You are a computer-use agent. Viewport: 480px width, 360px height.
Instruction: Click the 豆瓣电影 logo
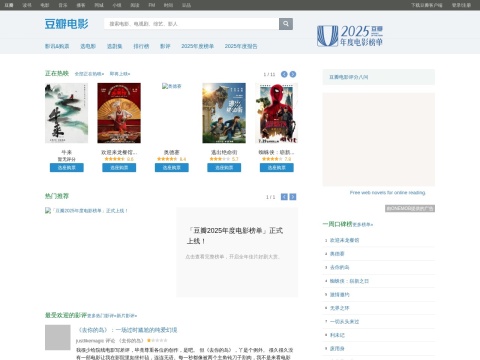point(67,24)
